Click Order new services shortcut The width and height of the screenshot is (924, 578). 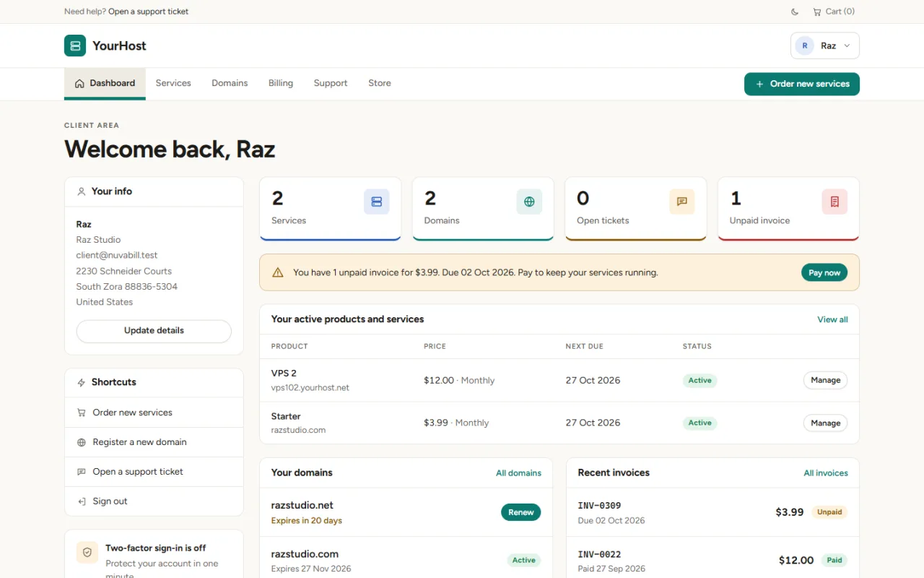154,413
